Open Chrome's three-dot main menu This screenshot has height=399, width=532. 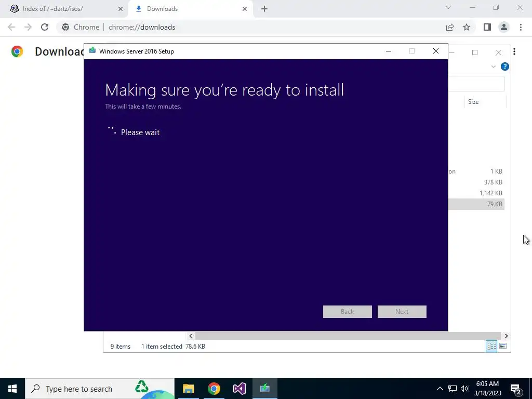(521, 27)
